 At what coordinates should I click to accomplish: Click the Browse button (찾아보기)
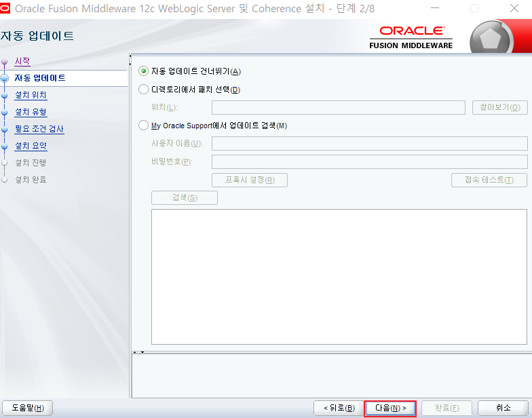[x=499, y=107]
